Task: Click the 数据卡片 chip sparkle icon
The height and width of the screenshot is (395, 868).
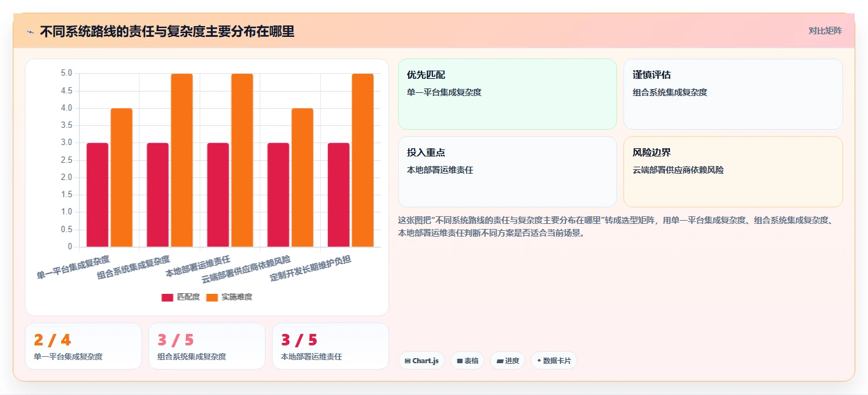Action: tap(539, 361)
